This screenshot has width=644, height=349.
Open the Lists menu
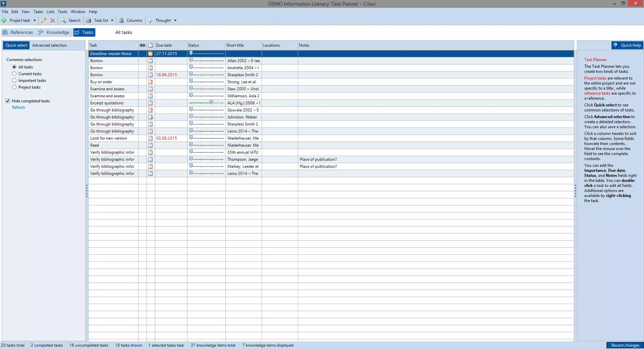tap(50, 12)
